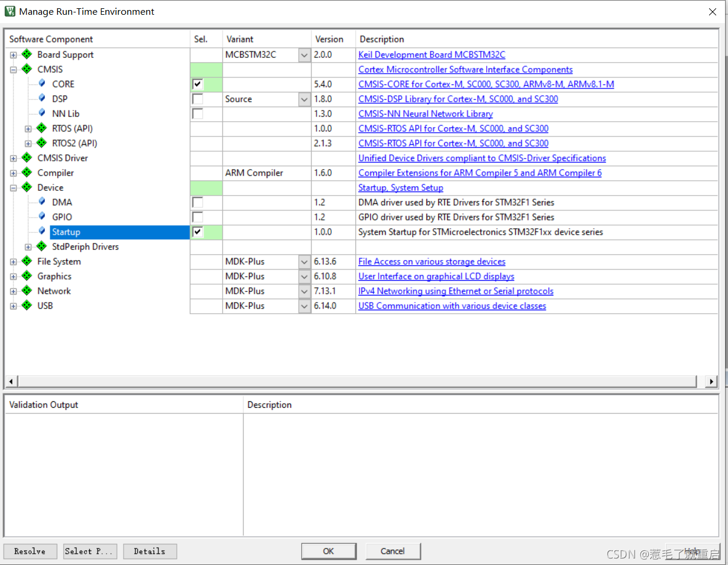Click the Sel. column header
Viewport: 728px width, 565px height.
[x=206, y=39]
